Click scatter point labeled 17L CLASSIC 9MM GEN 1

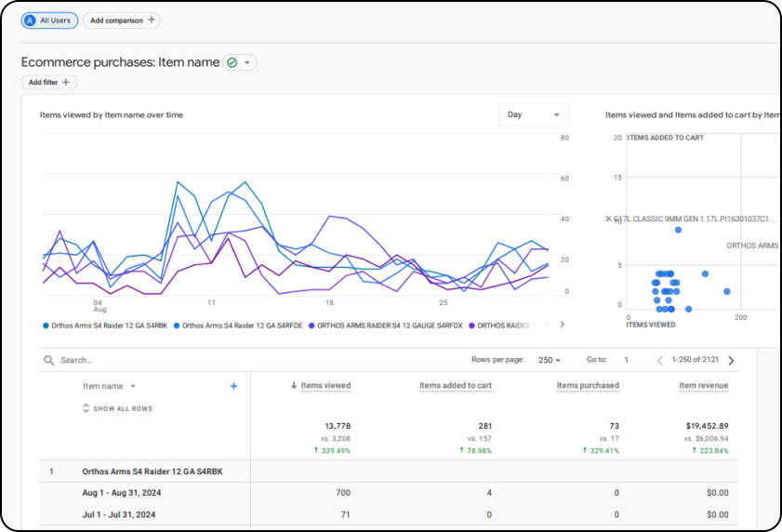coord(678,230)
